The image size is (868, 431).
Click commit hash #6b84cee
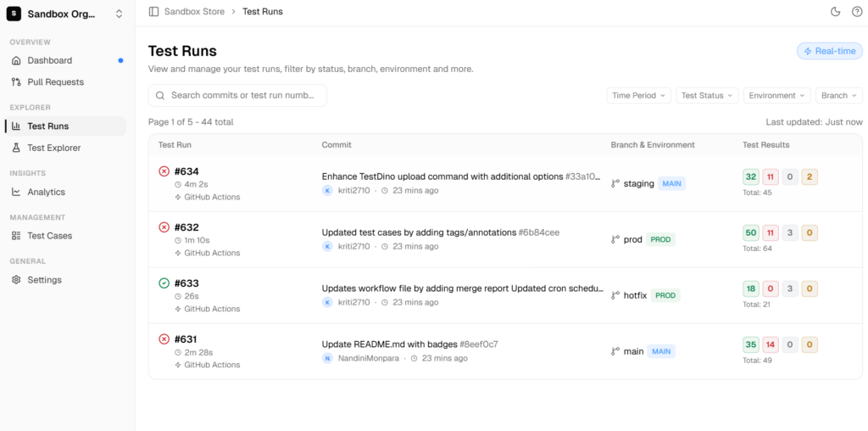[538, 232]
